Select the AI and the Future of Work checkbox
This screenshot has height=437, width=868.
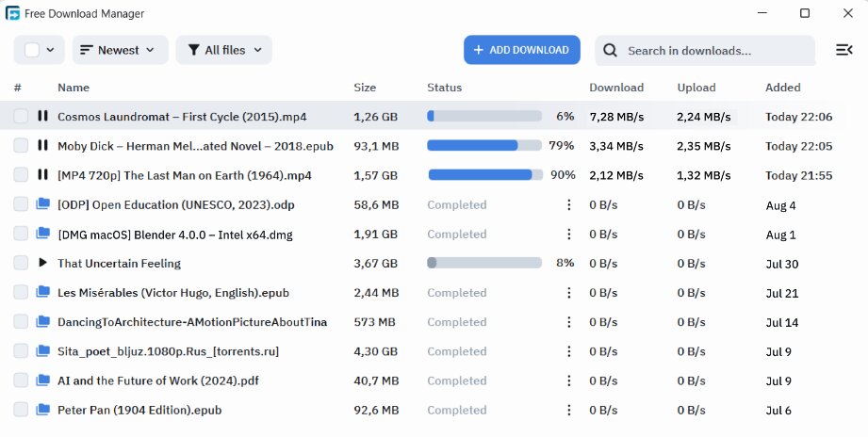[21, 380]
